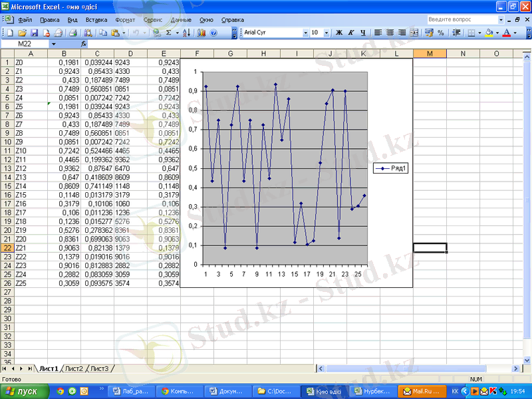Click the insert function fx icon
Screen dimensions: 532x399
pyautogui.click(x=83, y=43)
